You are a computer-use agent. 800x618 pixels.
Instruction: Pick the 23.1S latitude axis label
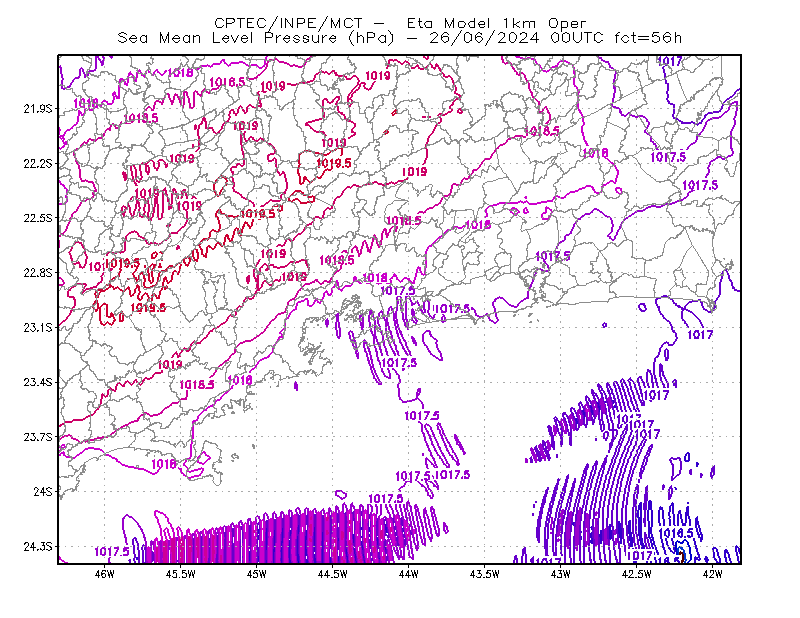click(38, 327)
